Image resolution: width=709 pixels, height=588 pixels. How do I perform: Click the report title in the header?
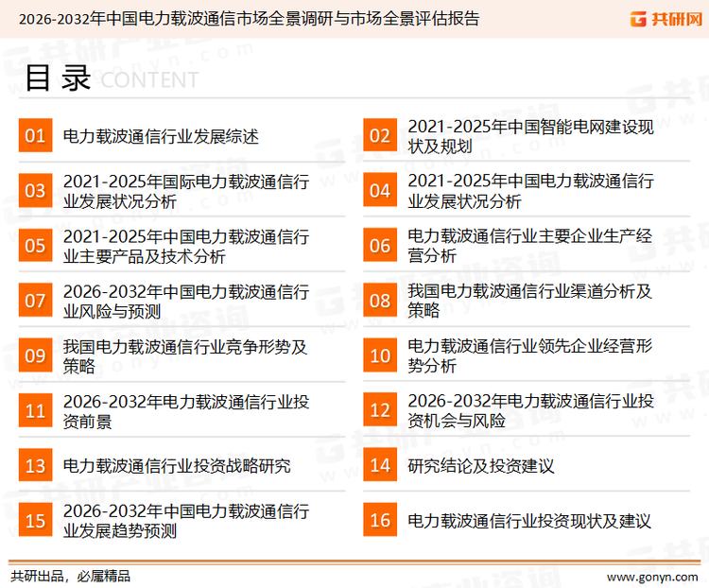(x=249, y=19)
